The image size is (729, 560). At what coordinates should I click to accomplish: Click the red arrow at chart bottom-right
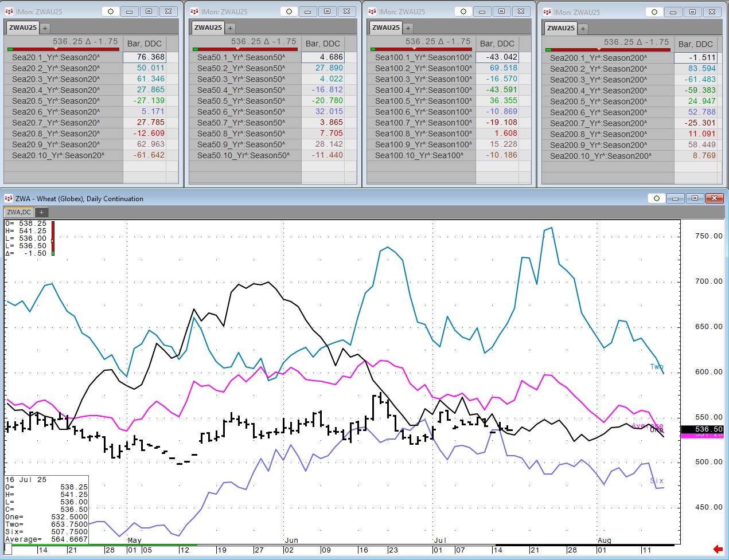point(717,549)
